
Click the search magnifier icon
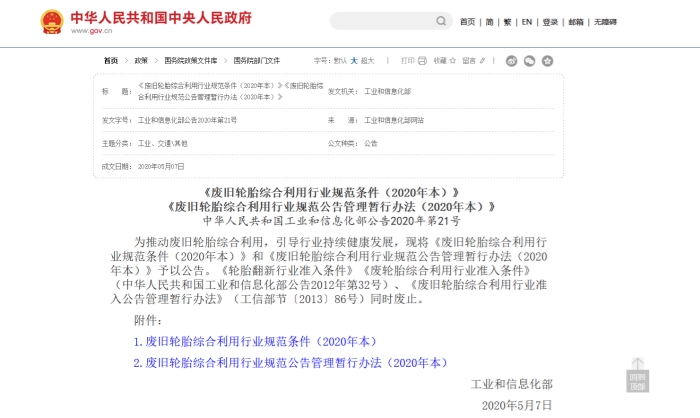441,21
